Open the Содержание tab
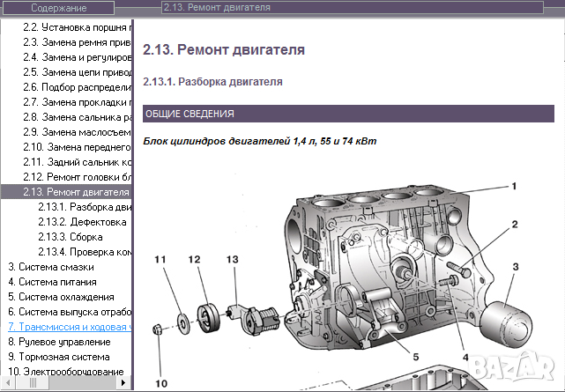The width and height of the screenshot is (565, 392). [x=58, y=7]
